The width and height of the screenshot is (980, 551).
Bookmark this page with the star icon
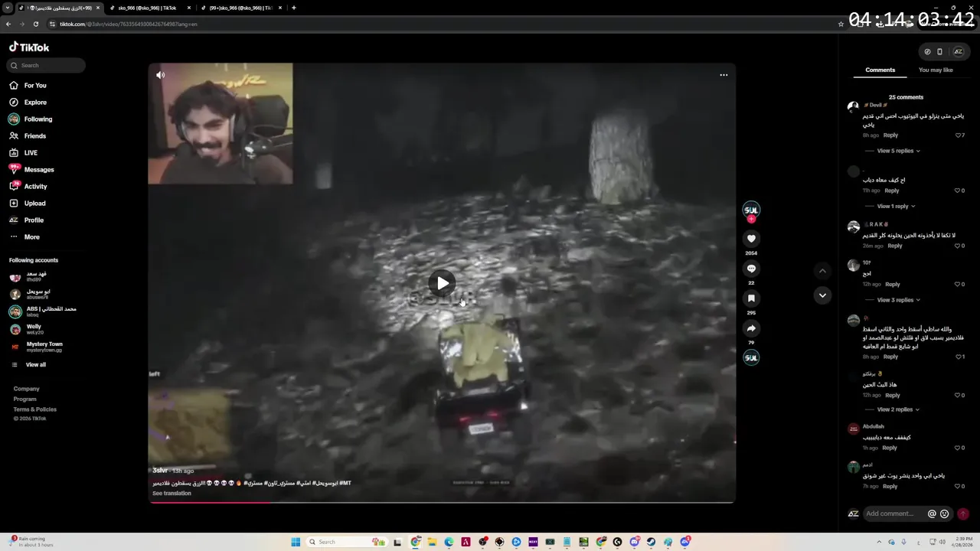click(x=841, y=24)
